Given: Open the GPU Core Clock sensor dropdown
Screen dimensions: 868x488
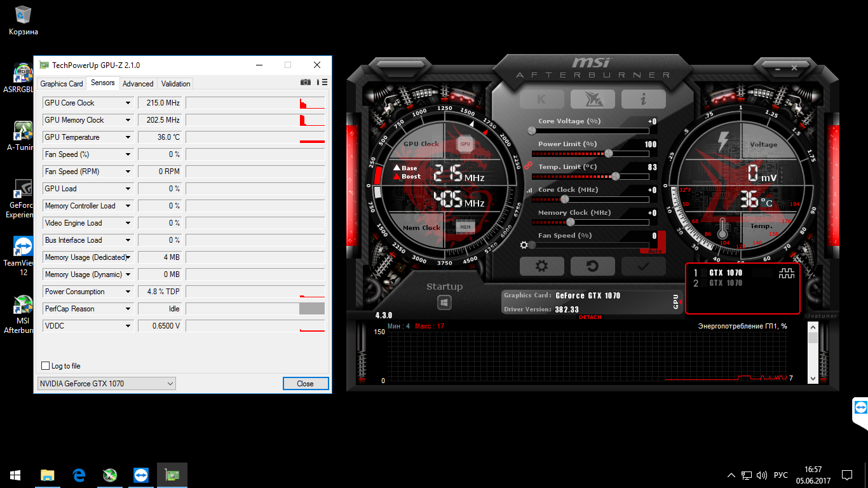Looking at the screenshot, I should 128,103.
